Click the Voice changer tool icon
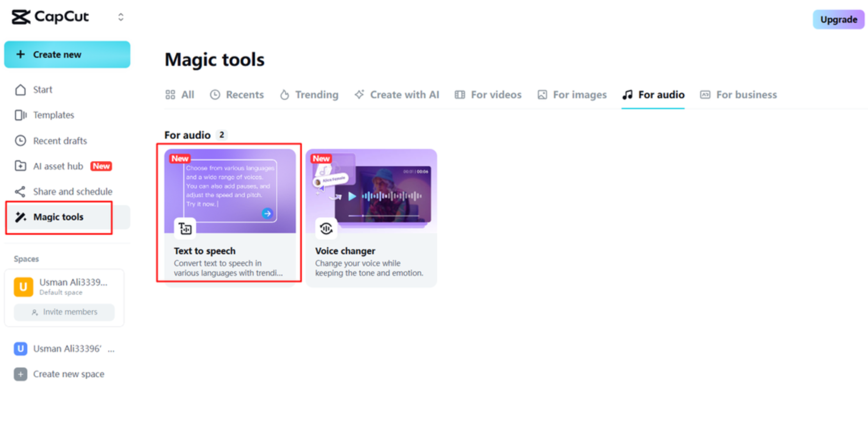The image size is (868, 446). coord(326,228)
